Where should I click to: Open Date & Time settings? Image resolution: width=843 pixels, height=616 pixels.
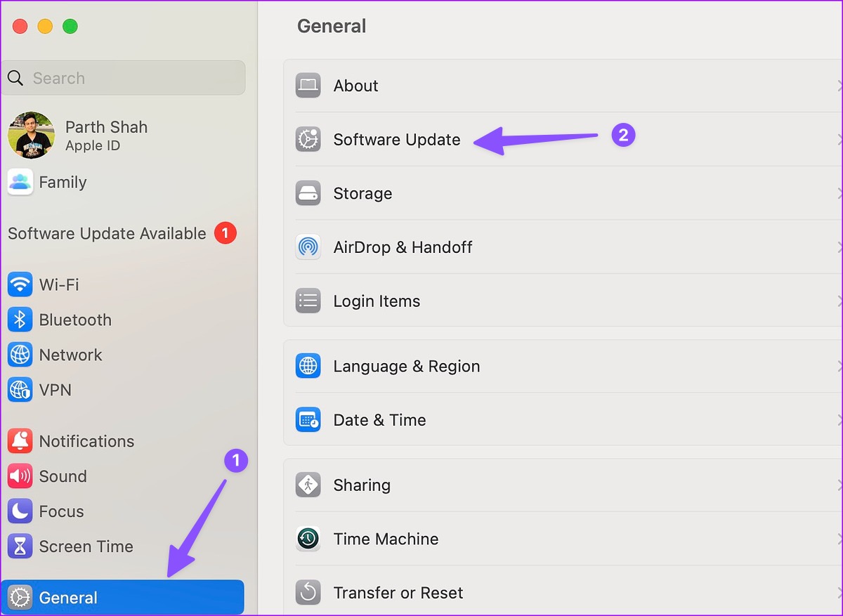click(x=379, y=420)
